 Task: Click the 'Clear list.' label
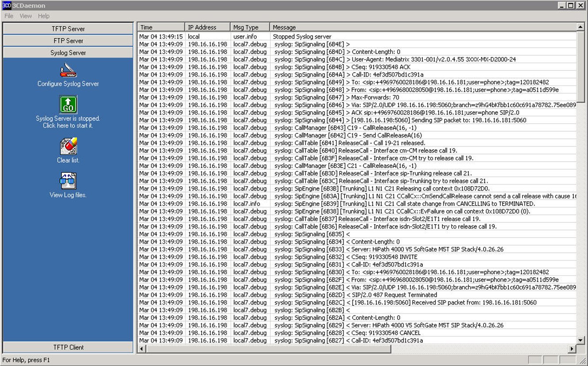(x=68, y=160)
